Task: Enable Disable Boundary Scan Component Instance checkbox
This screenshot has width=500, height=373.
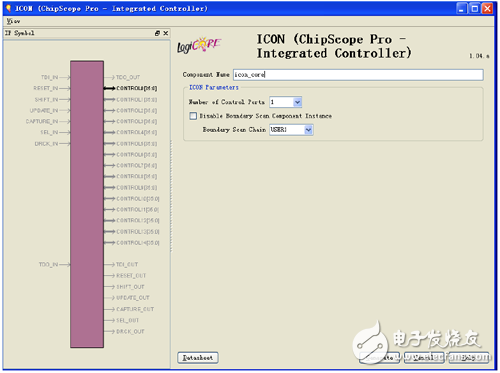Action: [193, 116]
